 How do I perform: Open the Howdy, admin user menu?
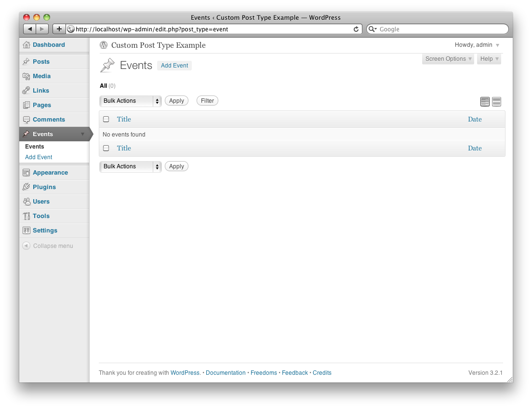(x=477, y=45)
